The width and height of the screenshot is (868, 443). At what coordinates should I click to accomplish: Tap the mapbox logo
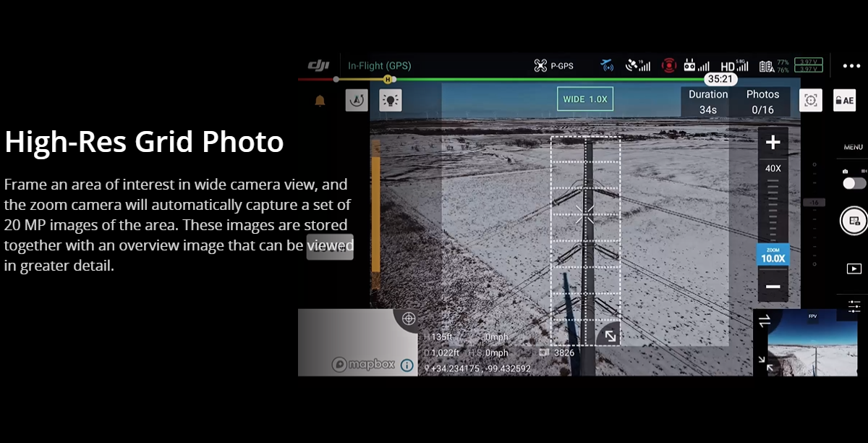point(364,365)
